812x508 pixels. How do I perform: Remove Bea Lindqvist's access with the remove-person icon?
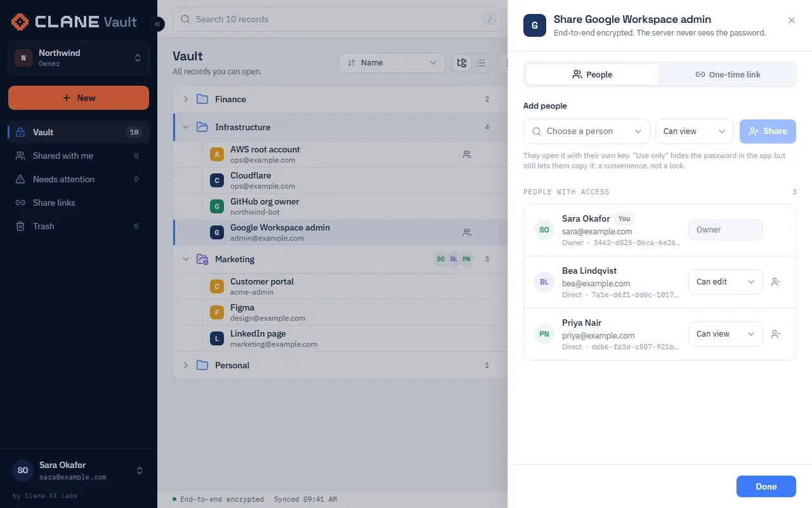tap(775, 282)
